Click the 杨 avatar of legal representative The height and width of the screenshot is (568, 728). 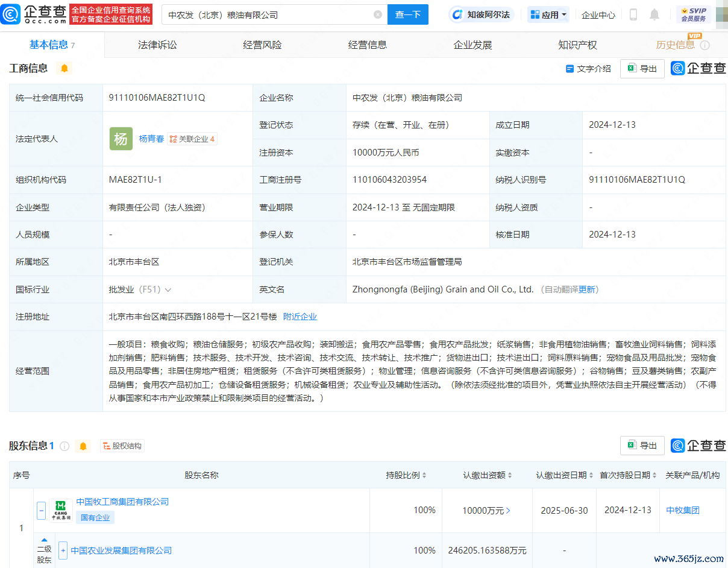coord(121,139)
